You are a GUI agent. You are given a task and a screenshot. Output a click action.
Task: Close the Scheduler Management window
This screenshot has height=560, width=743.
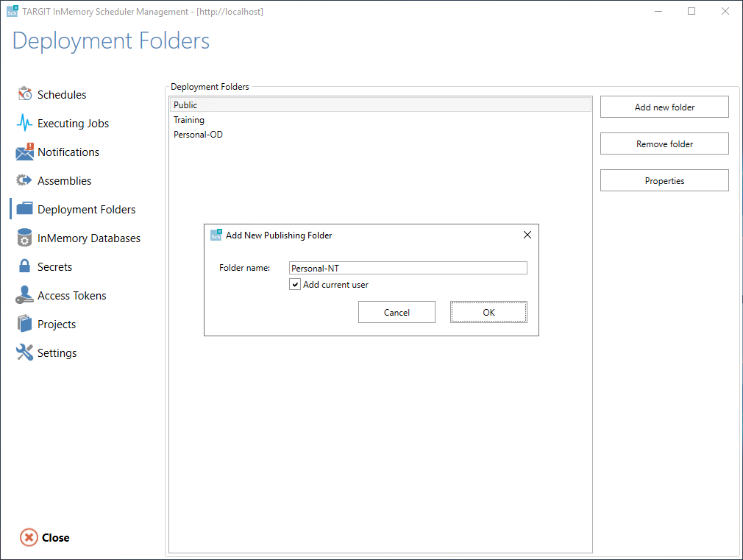(725, 11)
